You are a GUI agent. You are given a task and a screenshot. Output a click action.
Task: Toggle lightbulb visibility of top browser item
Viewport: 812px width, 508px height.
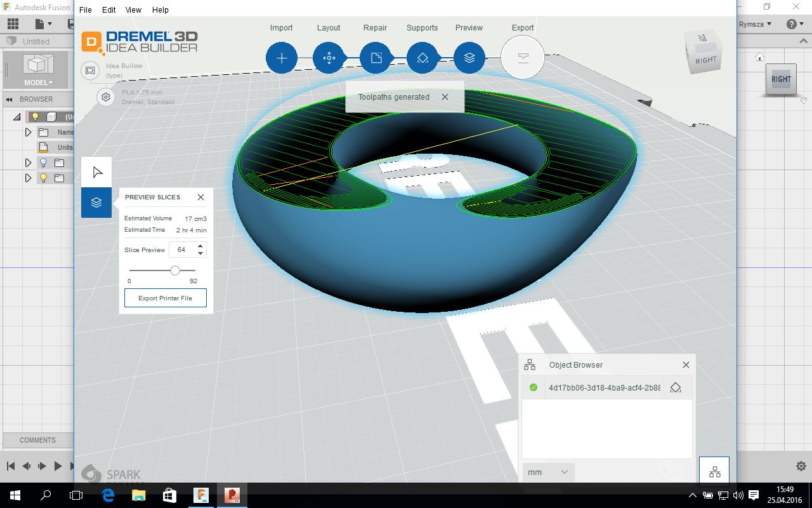click(x=36, y=117)
